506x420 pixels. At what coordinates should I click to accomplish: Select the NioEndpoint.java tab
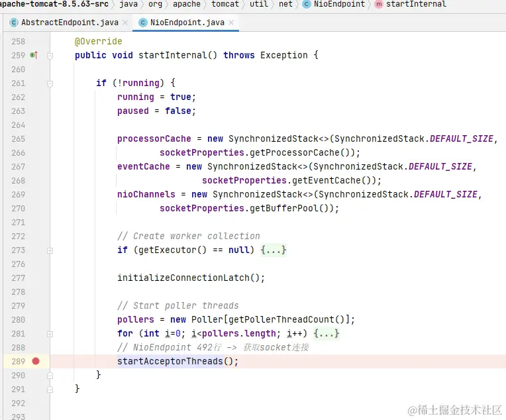coord(187,23)
